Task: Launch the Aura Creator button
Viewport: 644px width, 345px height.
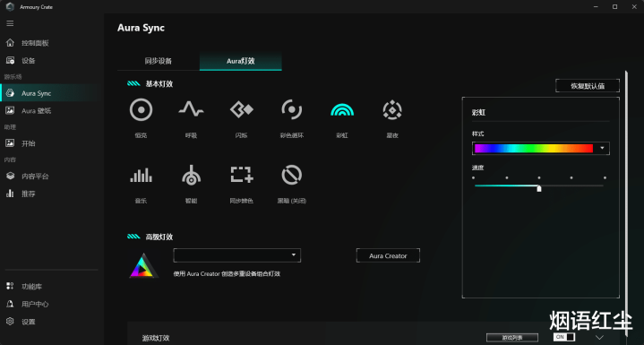Action: [x=388, y=255]
